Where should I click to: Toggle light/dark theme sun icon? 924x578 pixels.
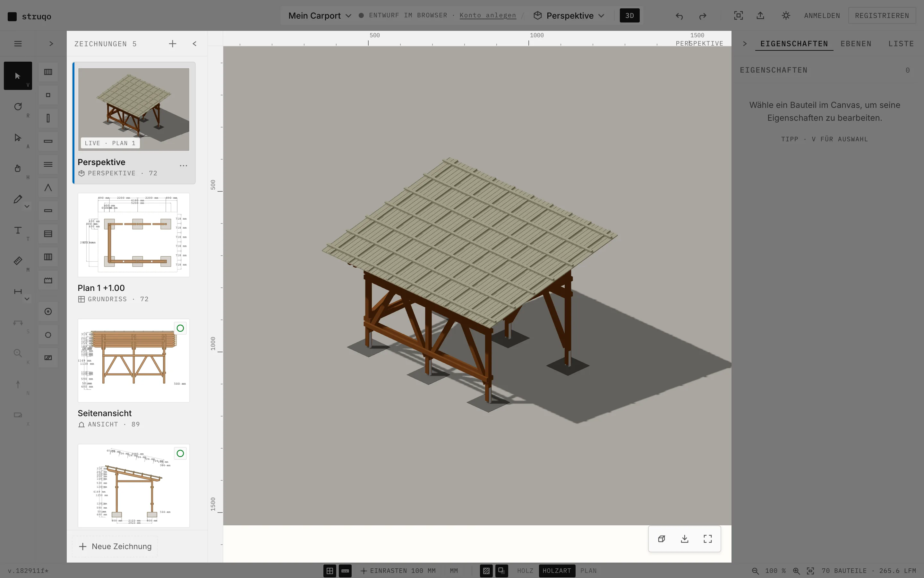click(786, 16)
